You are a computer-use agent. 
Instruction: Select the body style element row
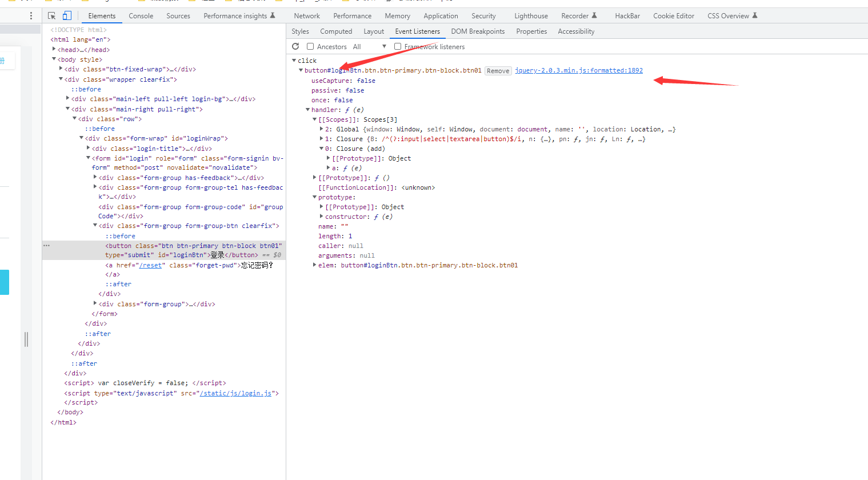(x=164, y=59)
